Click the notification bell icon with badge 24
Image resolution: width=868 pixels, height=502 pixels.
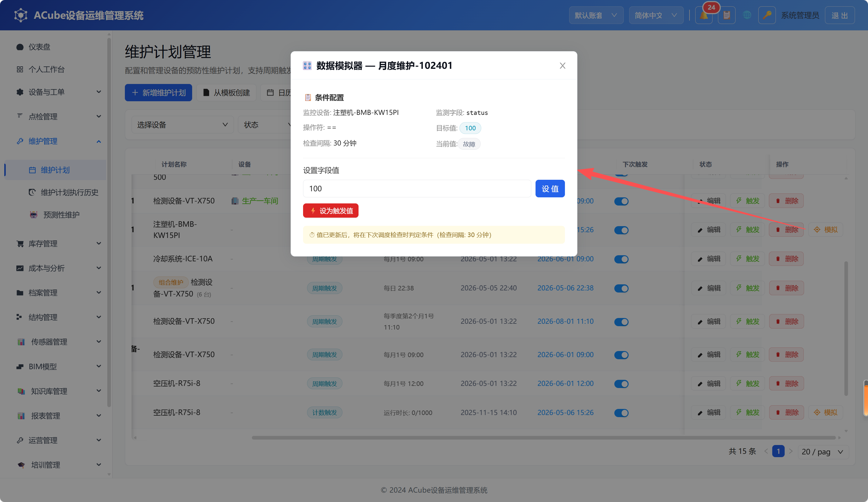pos(704,15)
